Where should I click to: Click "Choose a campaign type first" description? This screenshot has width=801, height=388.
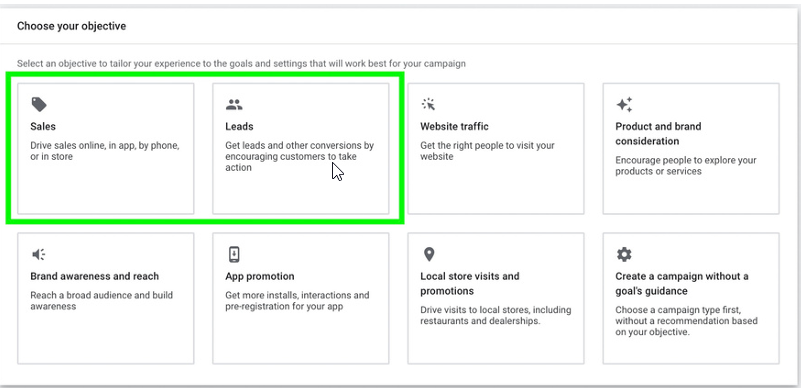(686, 321)
